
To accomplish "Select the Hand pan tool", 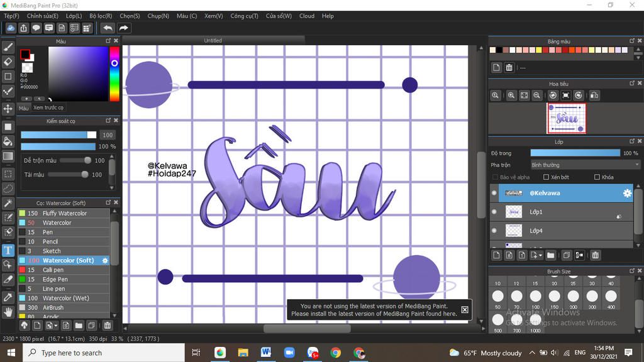I will 8,312.
